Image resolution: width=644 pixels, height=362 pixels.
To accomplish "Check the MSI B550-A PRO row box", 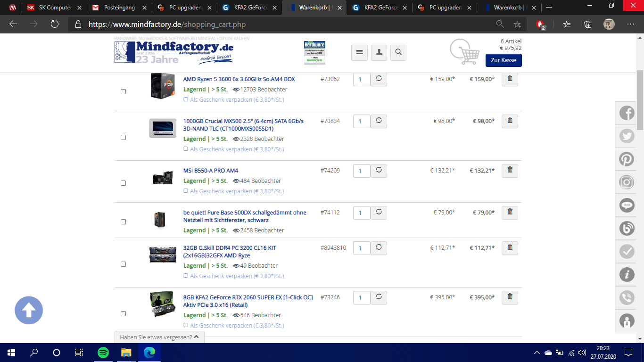I will coord(124,183).
